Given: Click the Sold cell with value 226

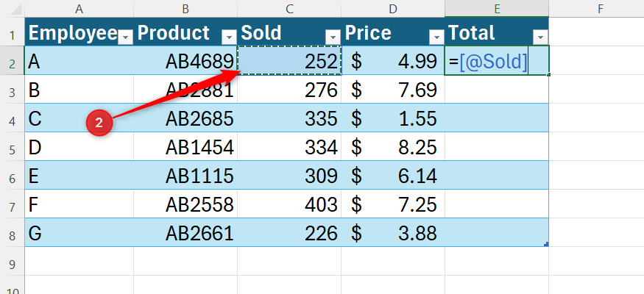Looking at the screenshot, I should coord(289,233).
